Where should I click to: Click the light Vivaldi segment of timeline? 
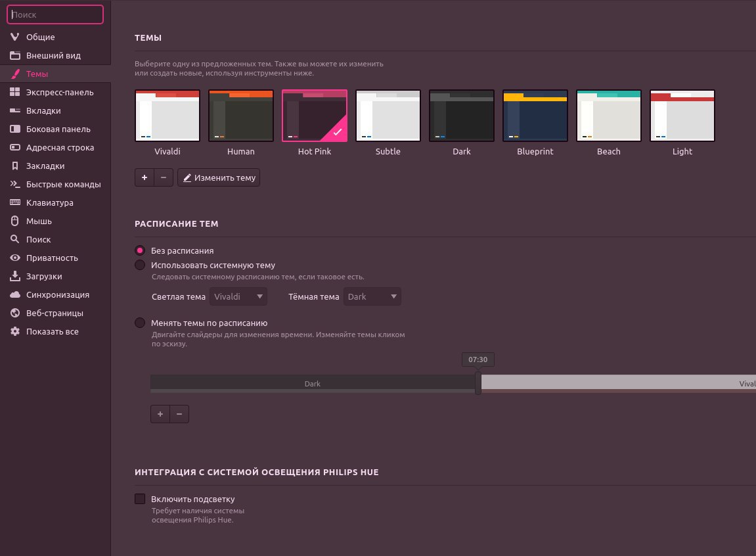pos(619,383)
